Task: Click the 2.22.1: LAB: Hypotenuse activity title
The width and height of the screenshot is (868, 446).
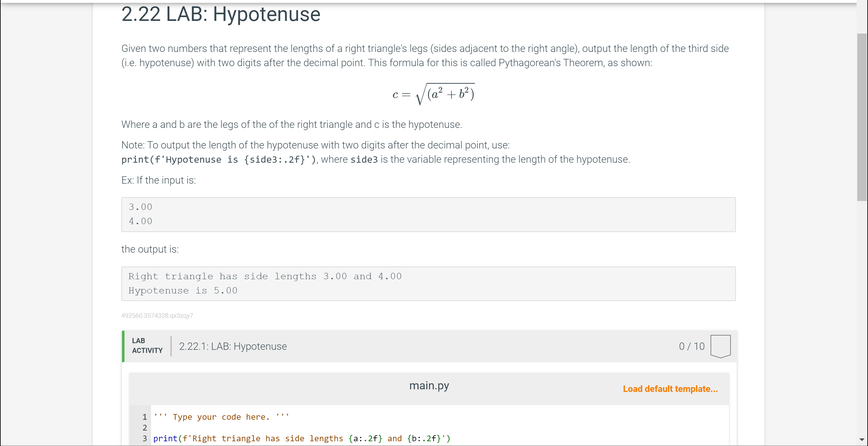Action: (233, 346)
